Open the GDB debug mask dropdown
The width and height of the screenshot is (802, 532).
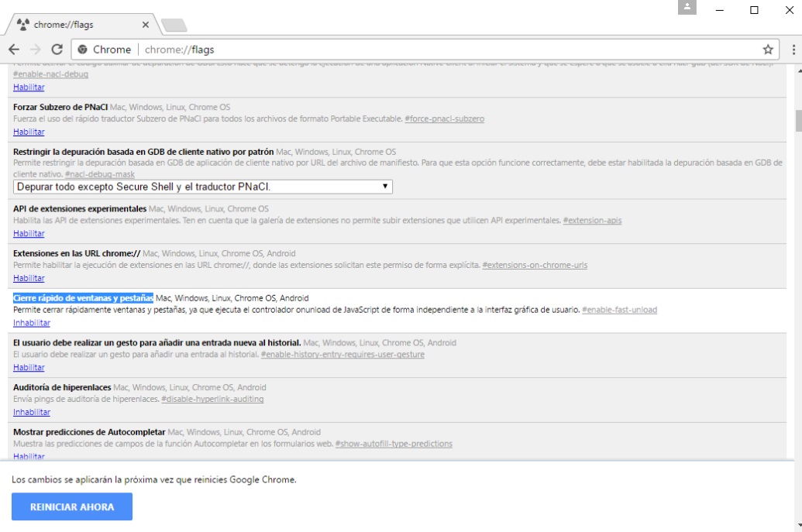[x=203, y=187]
